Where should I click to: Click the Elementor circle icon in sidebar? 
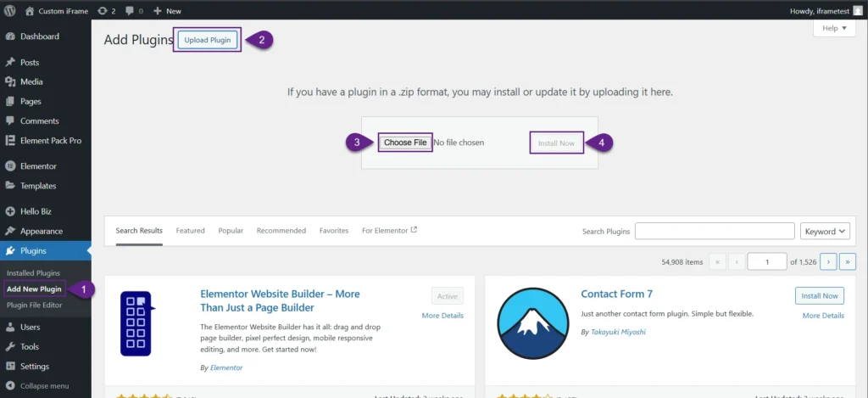pos(10,166)
